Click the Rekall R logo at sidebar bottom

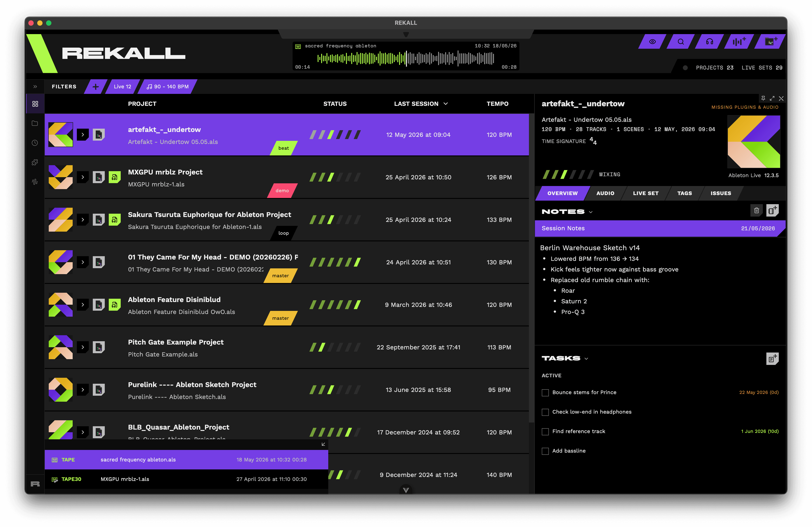35,484
